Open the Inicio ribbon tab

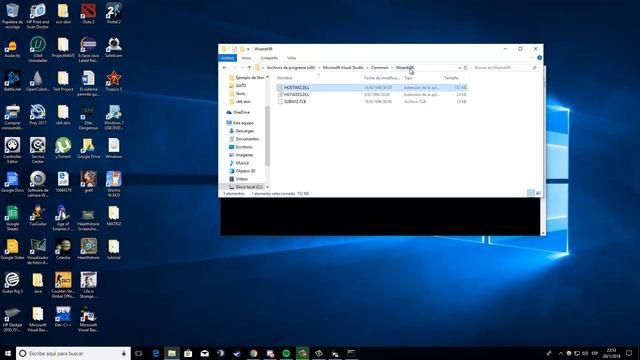pyautogui.click(x=246, y=58)
